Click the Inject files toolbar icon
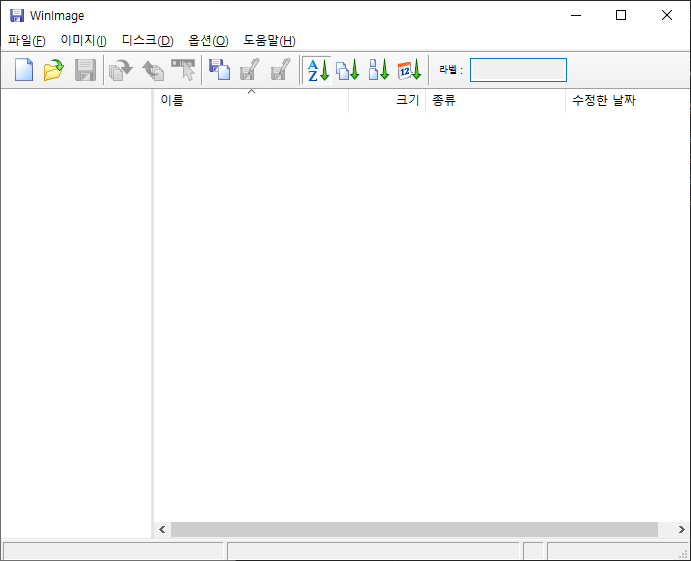The height and width of the screenshot is (561, 691). tap(121, 70)
